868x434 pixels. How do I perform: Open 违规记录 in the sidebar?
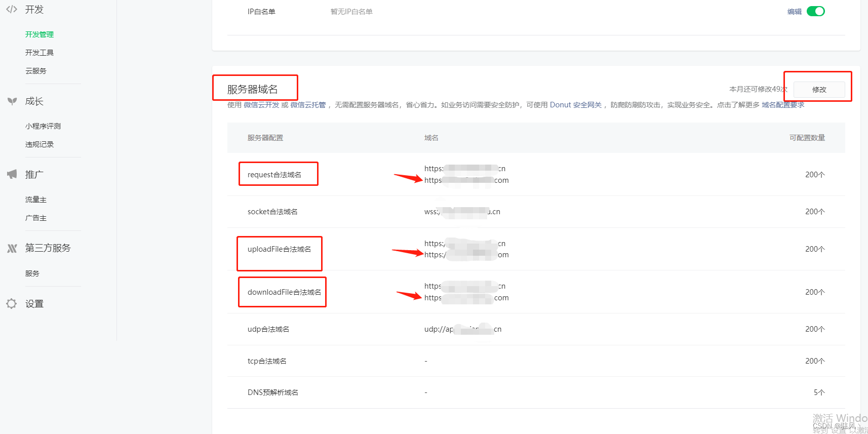click(x=40, y=144)
